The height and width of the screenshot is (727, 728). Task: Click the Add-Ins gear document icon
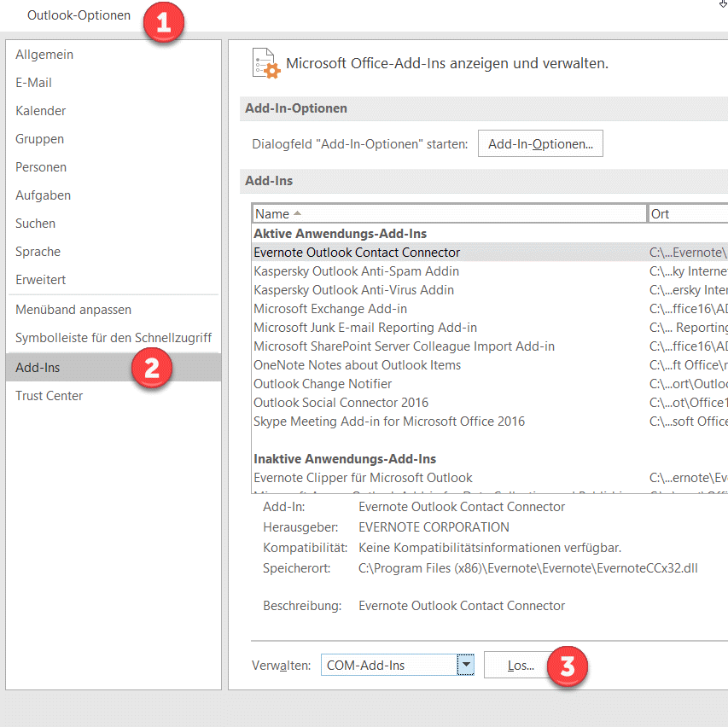pos(265,64)
